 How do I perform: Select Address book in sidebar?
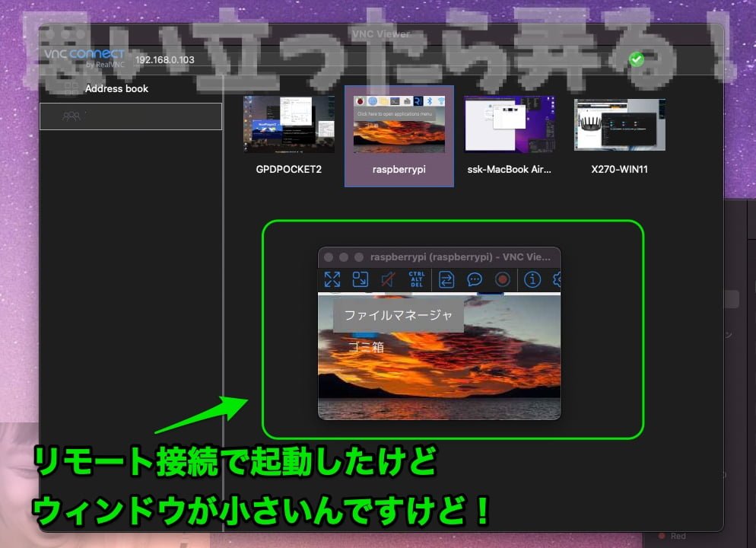click(x=116, y=89)
